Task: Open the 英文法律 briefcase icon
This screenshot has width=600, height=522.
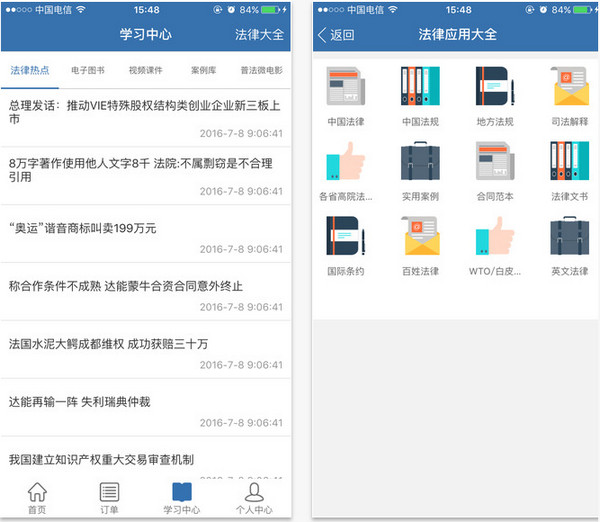Action: 570,235
